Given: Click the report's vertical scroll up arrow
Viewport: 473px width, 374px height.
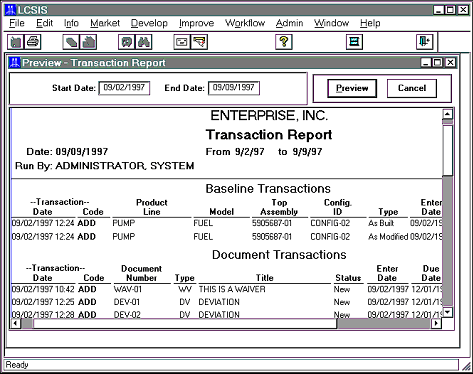Looking at the screenshot, I should [447, 114].
